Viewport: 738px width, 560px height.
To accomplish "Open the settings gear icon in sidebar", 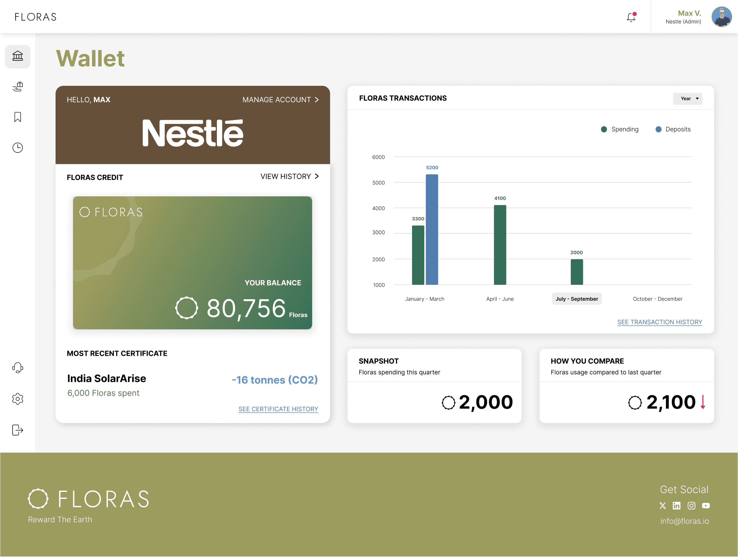I will pyautogui.click(x=18, y=399).
